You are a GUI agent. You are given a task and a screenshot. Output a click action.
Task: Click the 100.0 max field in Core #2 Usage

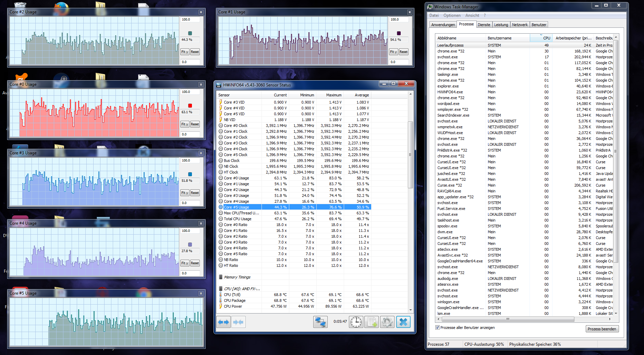point(190,20)
